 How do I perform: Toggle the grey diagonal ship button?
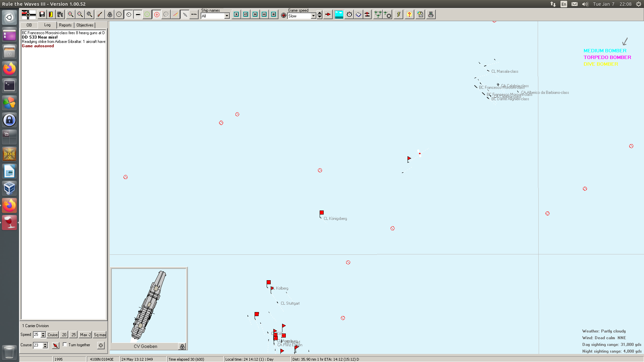185,14
